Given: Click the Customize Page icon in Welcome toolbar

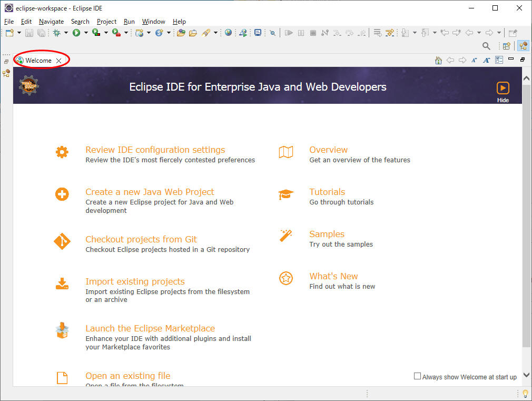Looking at the screenshot, I should [499, 60].
